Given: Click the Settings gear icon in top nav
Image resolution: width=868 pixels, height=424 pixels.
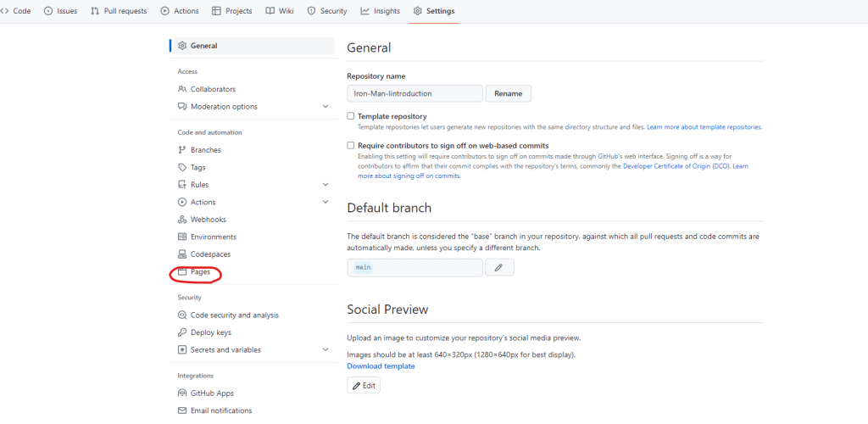Looking at the screenshot, I should click(418, 11).
